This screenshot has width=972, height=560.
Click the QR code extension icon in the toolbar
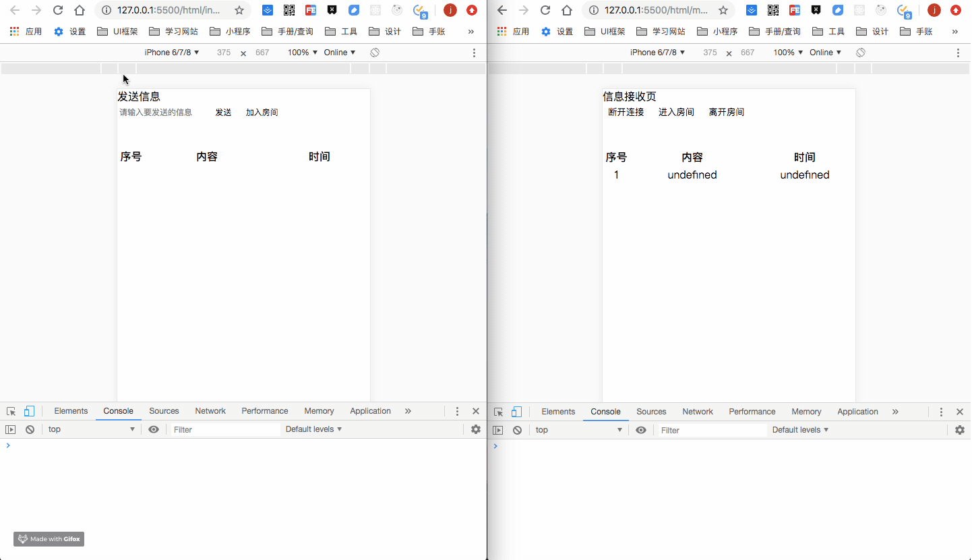pyautogui.click(x=289, y=10)
